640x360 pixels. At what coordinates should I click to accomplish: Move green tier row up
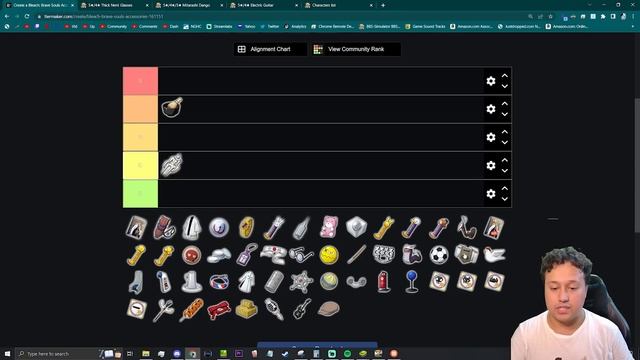(x=505, y=188)
